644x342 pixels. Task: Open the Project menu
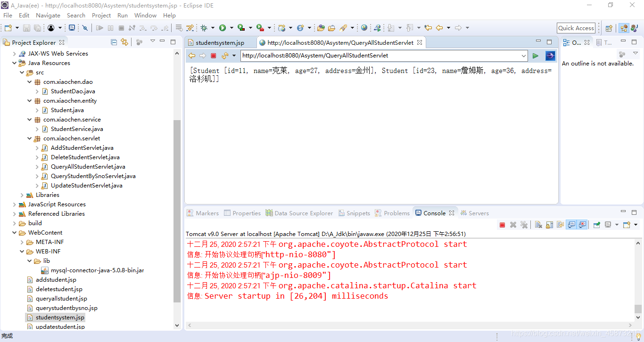(x=101, y=15)
